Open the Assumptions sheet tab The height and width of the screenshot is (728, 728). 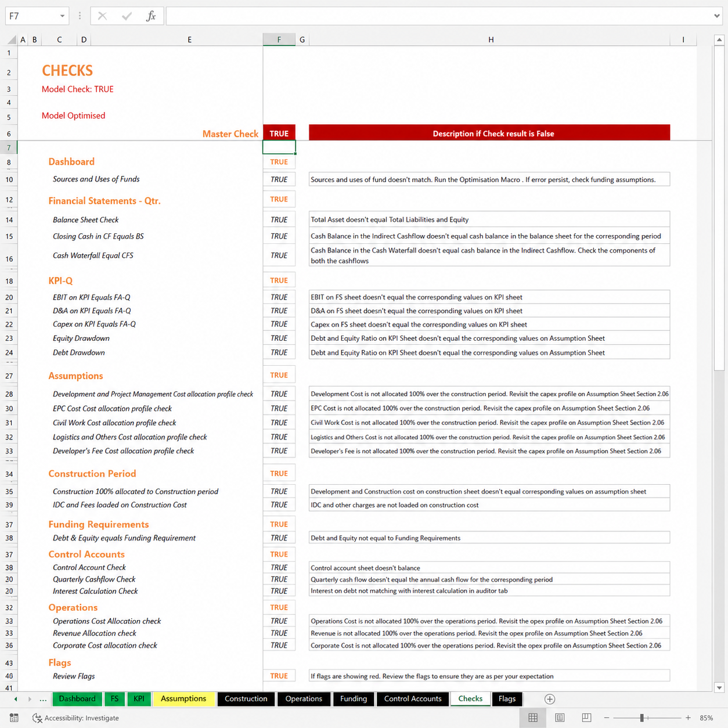(183, 699)
